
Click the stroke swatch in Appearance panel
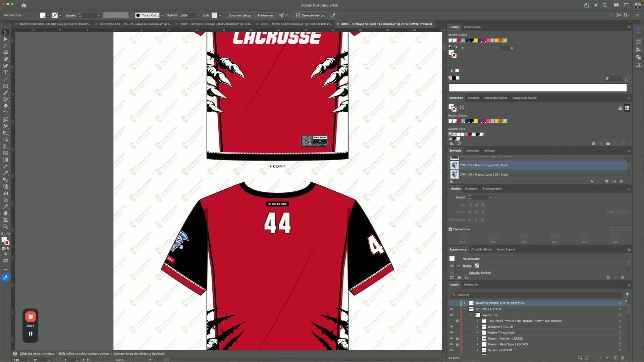(x=477, y=266)
